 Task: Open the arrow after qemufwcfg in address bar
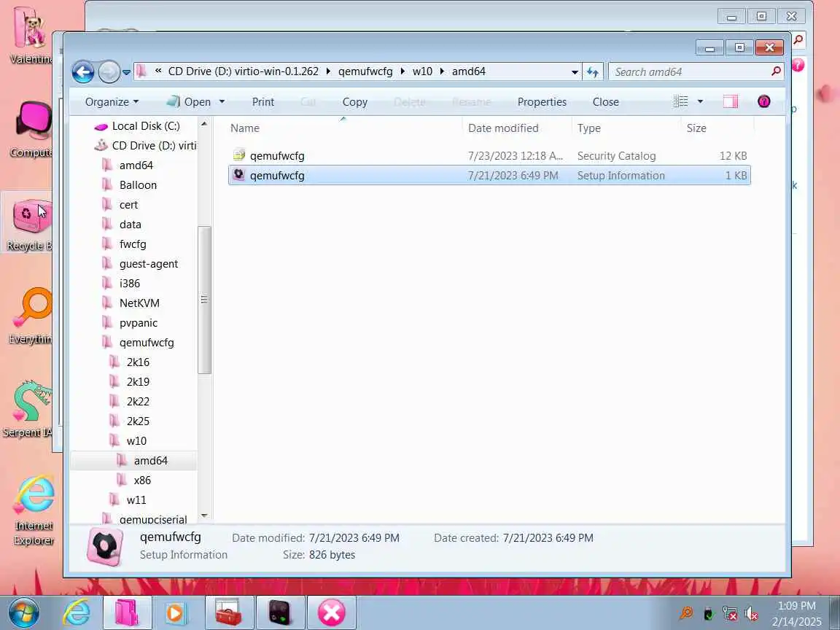402,71
